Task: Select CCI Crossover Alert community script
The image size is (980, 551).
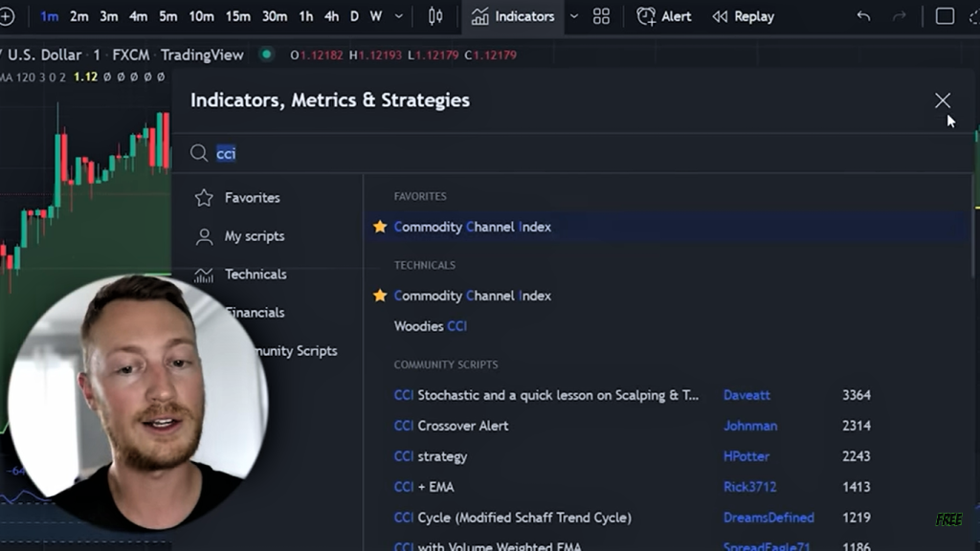Action: [x=451, y=426]
